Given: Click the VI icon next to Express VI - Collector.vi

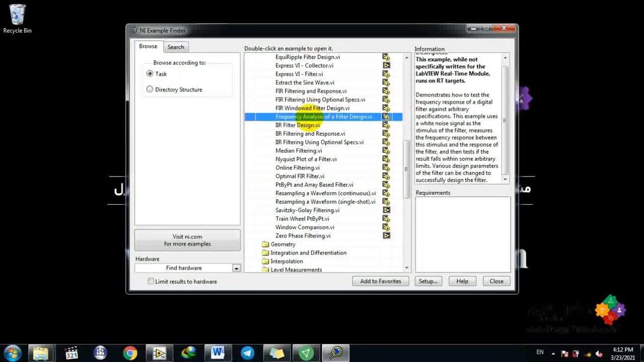Looking at the screenshot, I should coord(386,65).
